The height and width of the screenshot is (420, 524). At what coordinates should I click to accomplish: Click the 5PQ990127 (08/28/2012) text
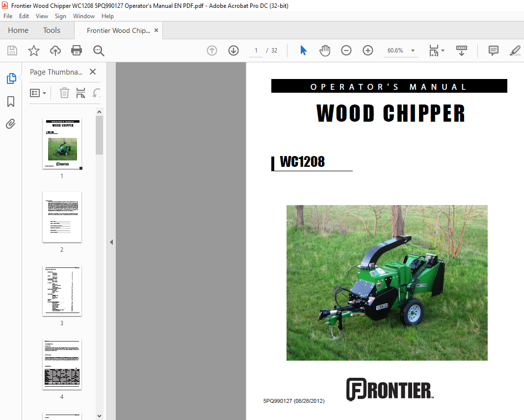click(x=294, y=401)
